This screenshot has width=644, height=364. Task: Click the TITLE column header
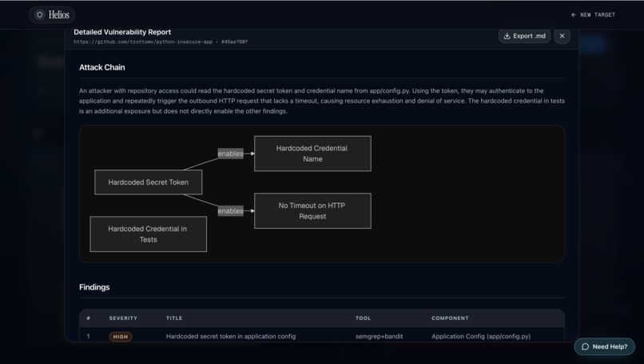pyautogui.click(x=174, y=318)
